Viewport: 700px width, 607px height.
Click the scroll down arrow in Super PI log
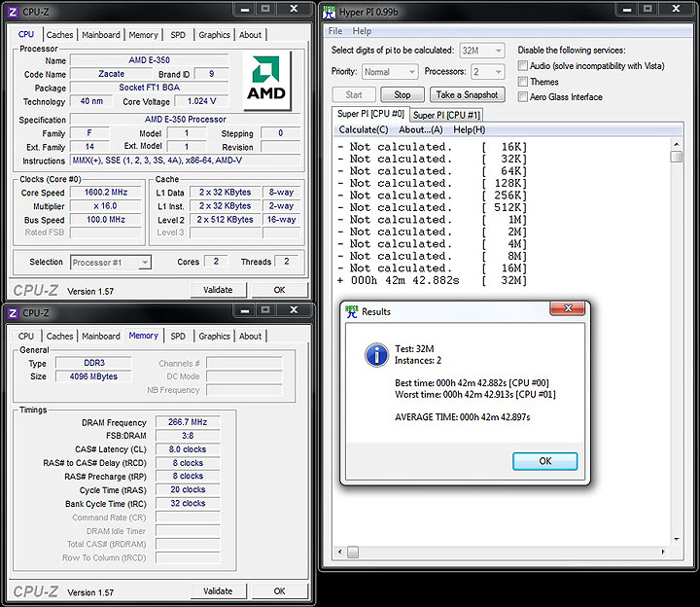point(677,539)
